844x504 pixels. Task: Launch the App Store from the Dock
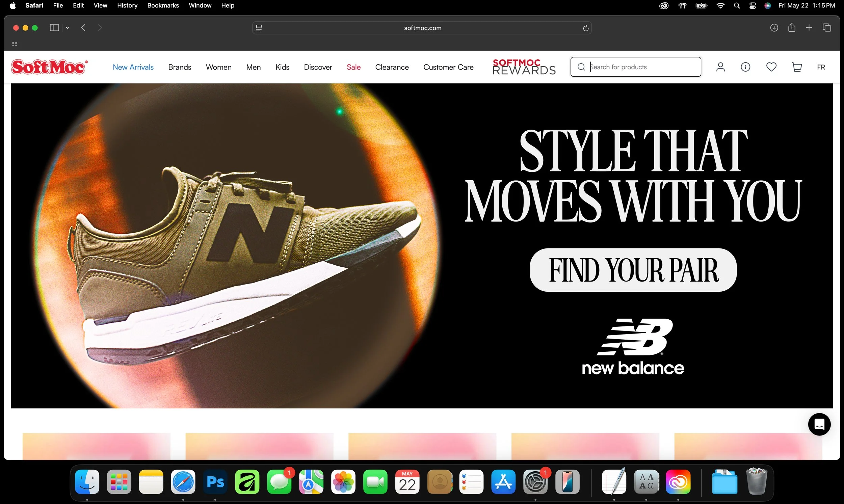[x=503, y=482]
